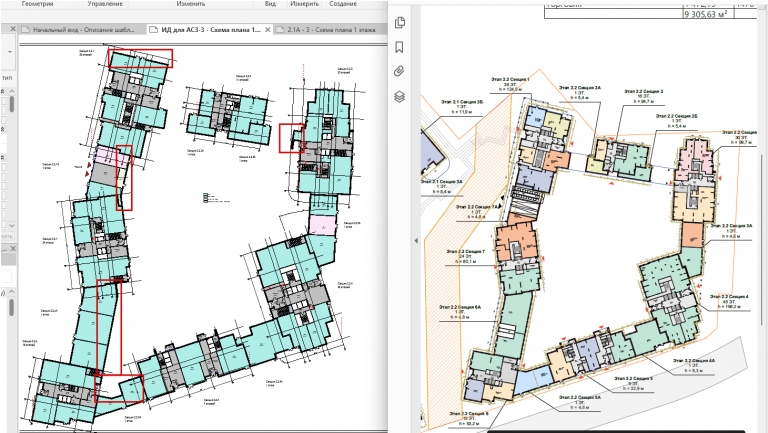Open the page thumbnails panel in PDF viewer
The height and width of the screenshot is (433, 768).
[400, 23]
